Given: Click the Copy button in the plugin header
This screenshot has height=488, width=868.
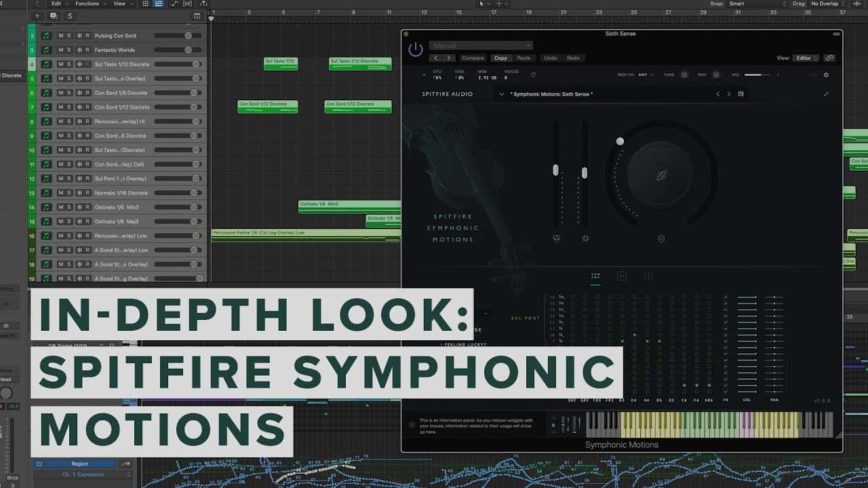Looking at the screenshot, I should pos(500,58).
